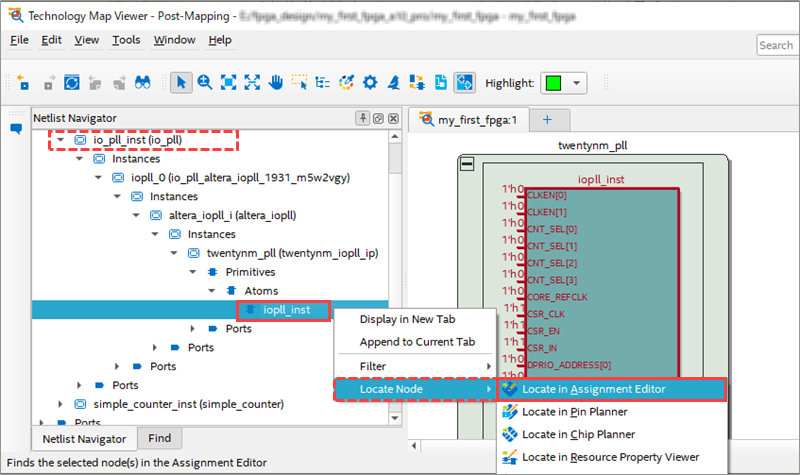Open the Highlight color dropdown arrow
800x475 pixels.
[577, 83]
